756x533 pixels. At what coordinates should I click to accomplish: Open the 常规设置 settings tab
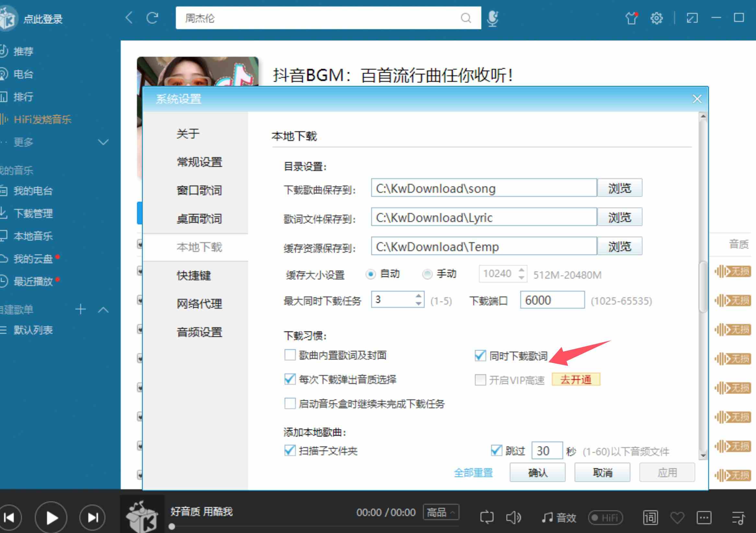200,162
